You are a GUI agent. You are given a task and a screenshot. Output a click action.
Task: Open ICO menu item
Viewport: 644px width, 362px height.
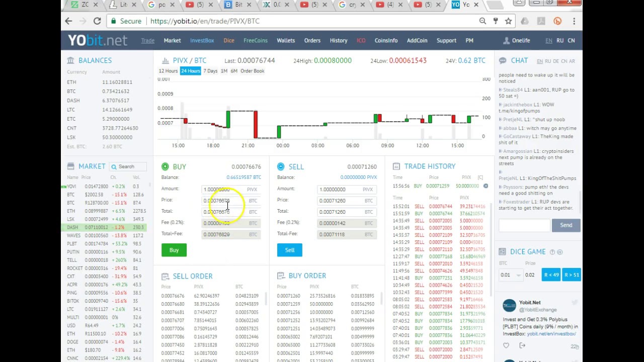[x=361, y=40]
